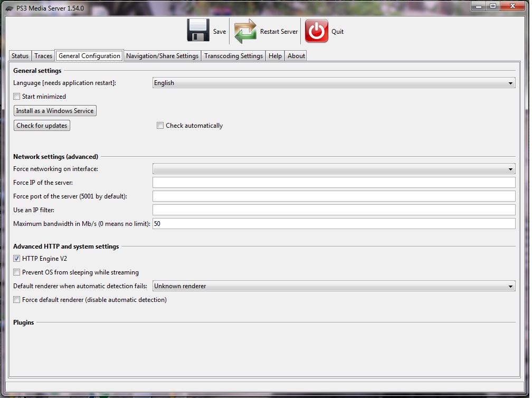Minimize the PS3 Media Server window

coord(479,6)
